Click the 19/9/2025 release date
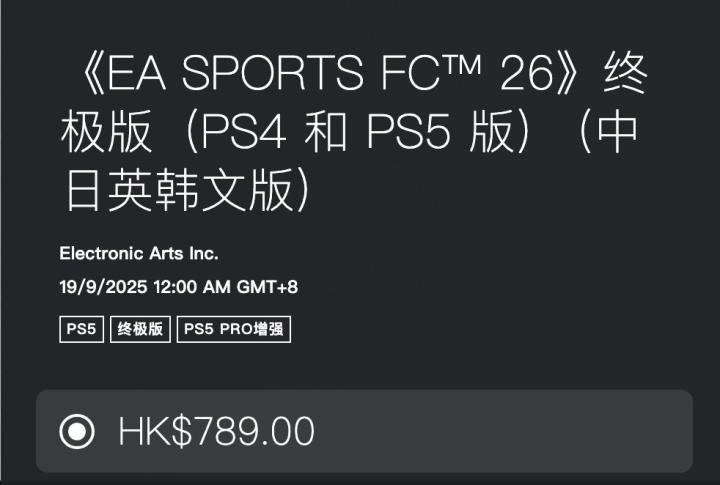The height and width of the screenshot is (485, 720). (x=103, y=288)
